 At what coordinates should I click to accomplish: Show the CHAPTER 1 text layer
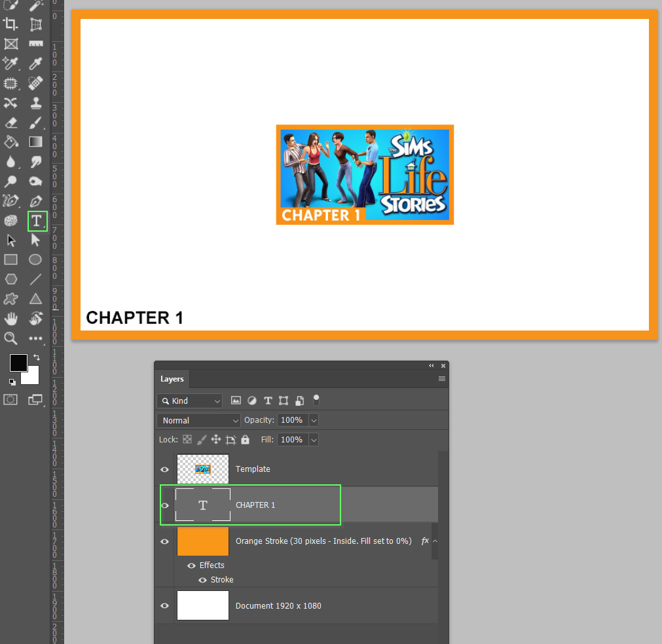(x=164, y=505)
